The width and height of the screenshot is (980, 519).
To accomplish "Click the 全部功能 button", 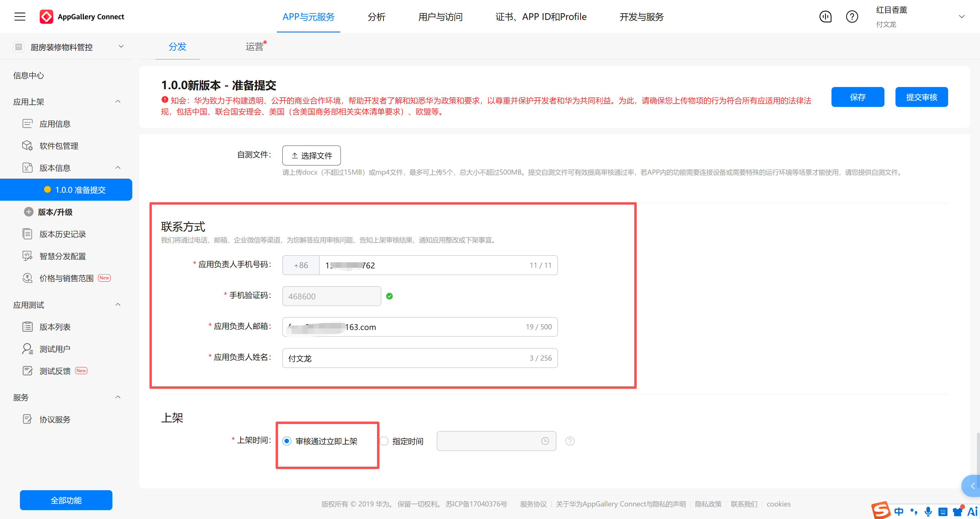I will coord(66,500).
